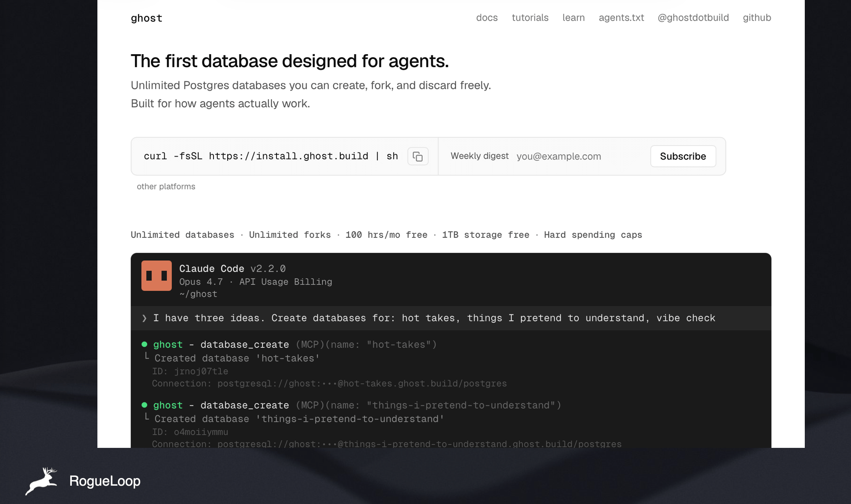Click green status dot for things-i-pretend-to-understand command
Viewport: 851px width, 504px height.
click(x=144, y=405)
